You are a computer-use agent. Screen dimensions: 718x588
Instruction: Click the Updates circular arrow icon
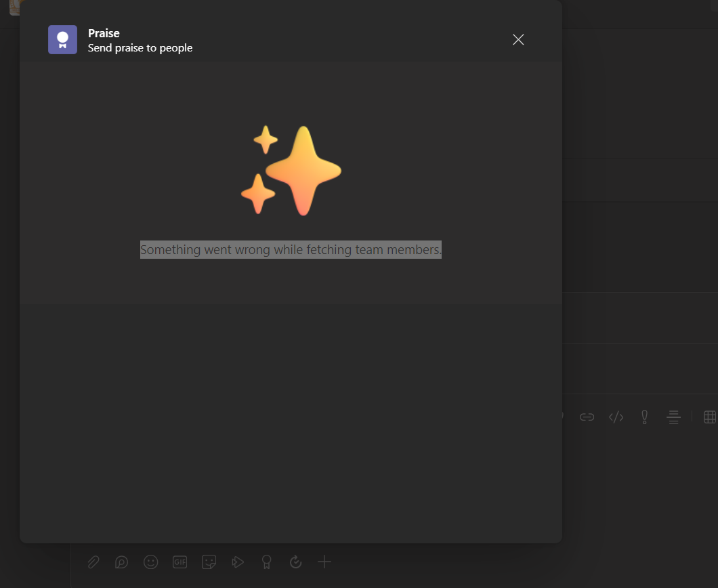pyautogui.click(x=296, y=562)
